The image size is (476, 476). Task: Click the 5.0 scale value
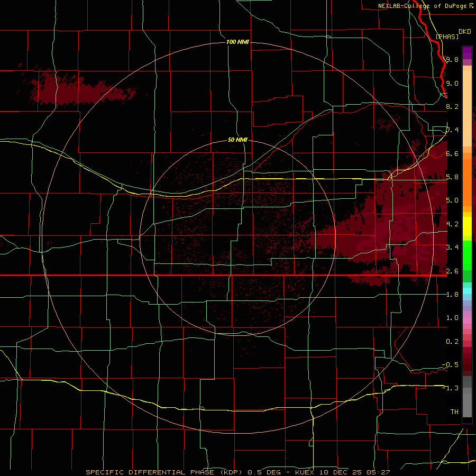pos(452,200)
